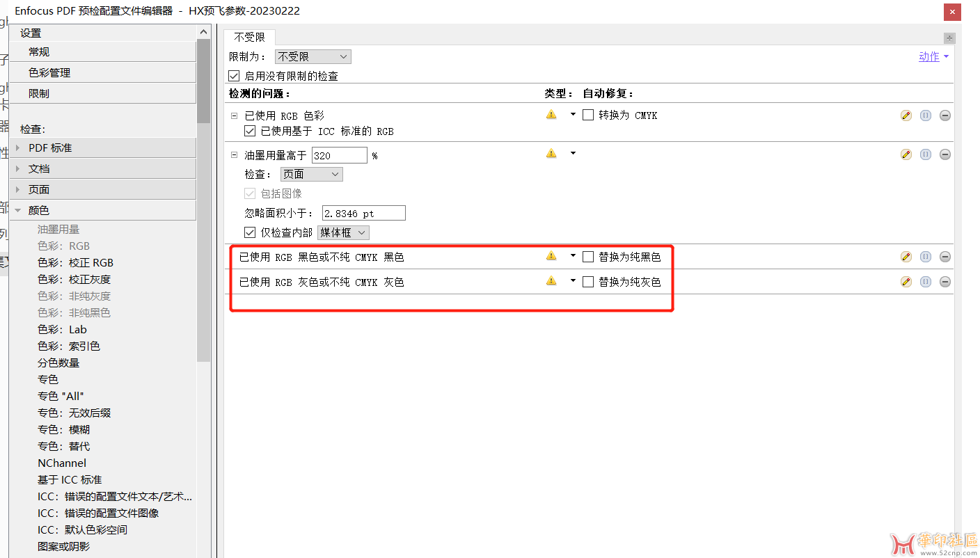Click warning type icon for RGB 灰色 row
Viewport: 980px width, 558px height.
551,281
